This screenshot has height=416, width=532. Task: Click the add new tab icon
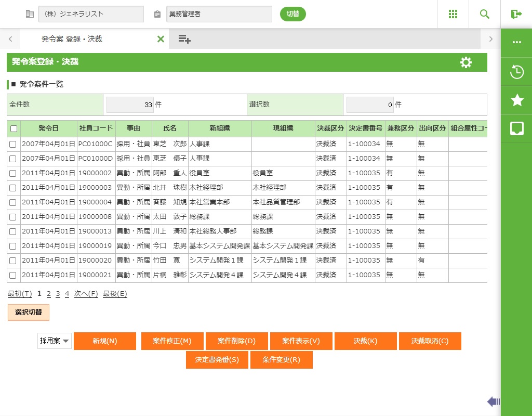click(x=184, y=39)
